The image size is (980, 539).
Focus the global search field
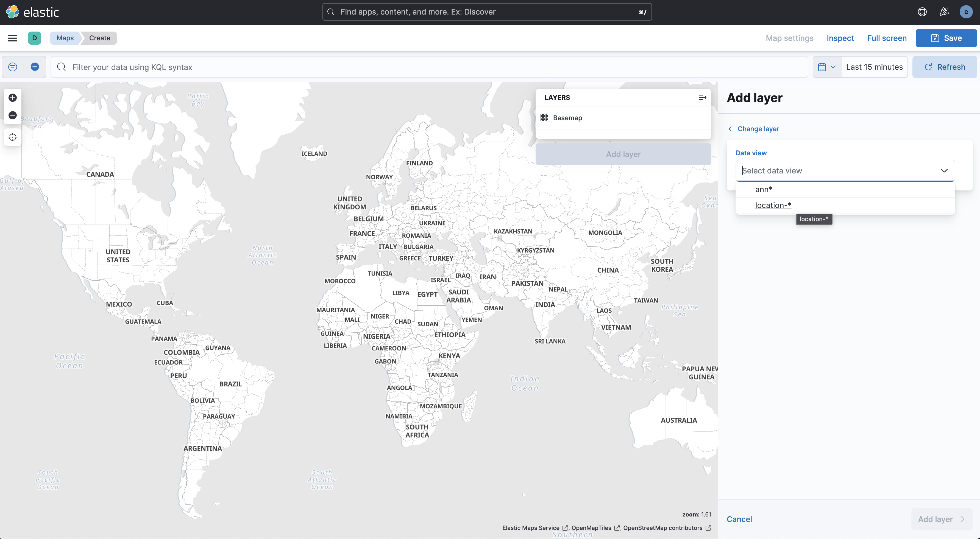point(487,12)
